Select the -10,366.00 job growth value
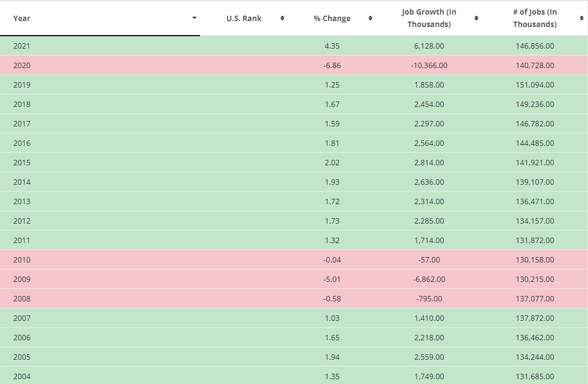The width and height of the screenshot is (588, 384). coord(429,65)
